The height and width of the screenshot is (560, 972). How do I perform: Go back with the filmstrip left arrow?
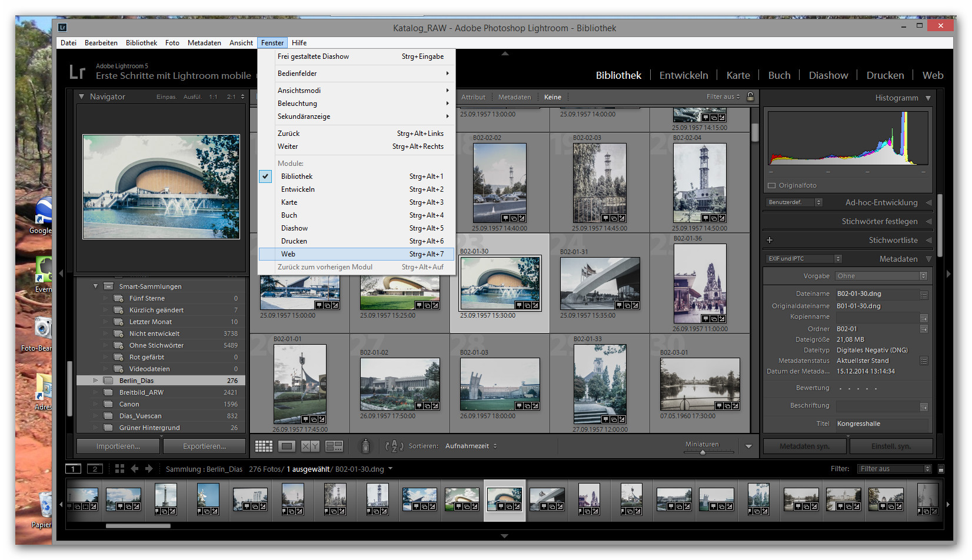click(x=135, y=469)
